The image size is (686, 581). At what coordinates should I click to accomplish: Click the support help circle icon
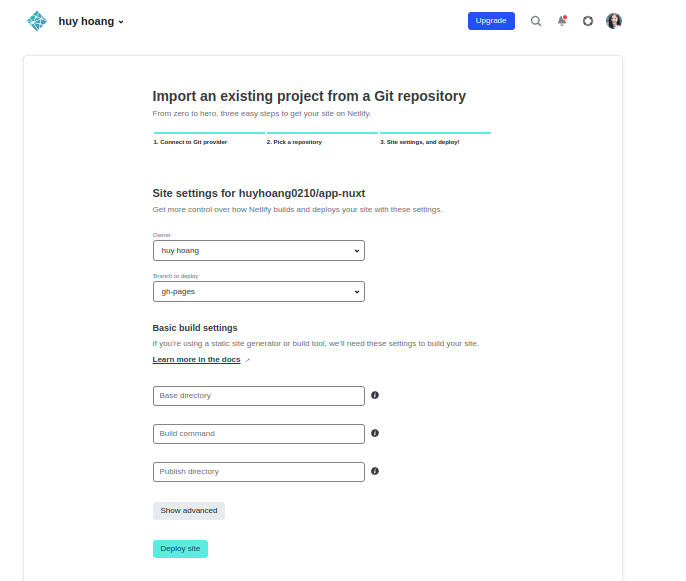588,21
